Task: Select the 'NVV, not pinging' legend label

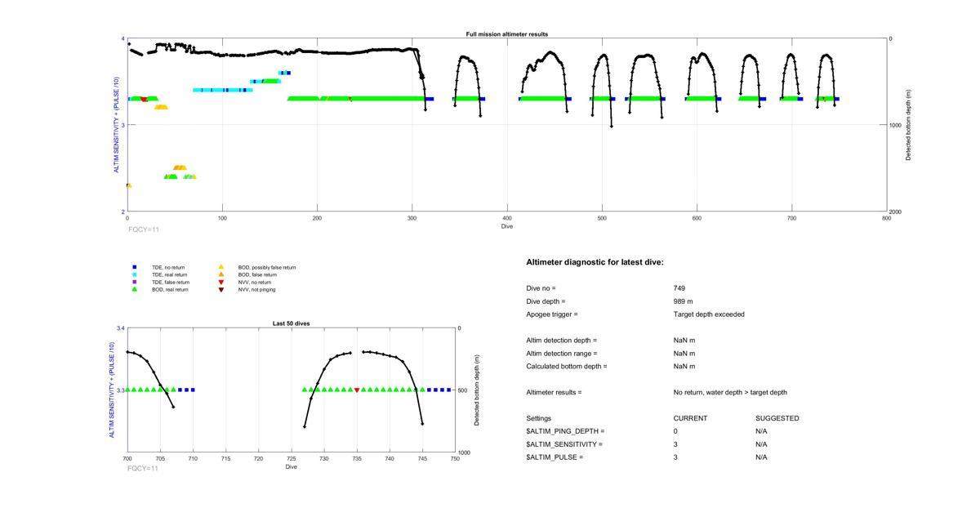Action: click(x=257, y=289)
